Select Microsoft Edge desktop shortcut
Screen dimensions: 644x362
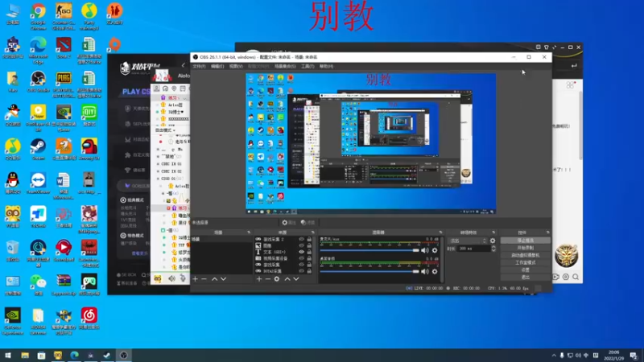(38, 50)
